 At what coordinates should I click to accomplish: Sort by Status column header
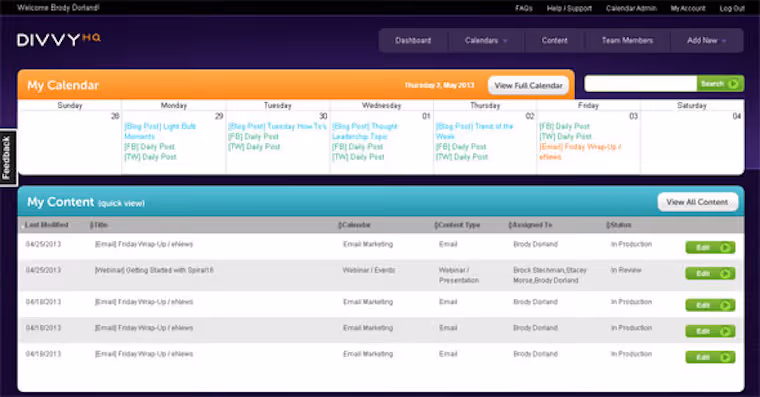tap(618, 225)
